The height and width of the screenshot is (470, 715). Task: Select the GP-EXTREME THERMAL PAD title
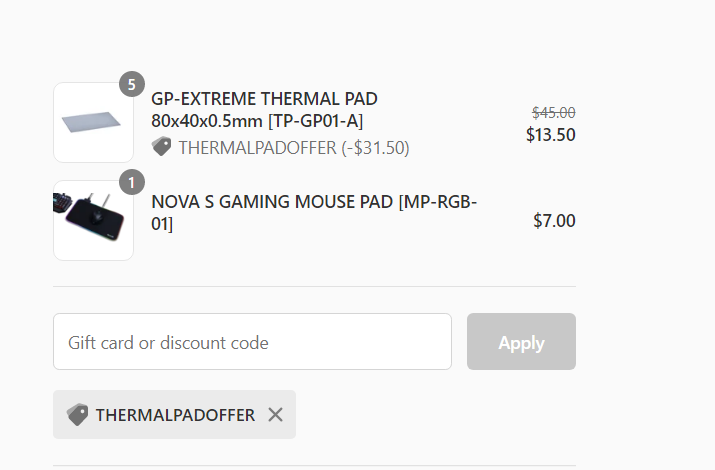click(264, 99)
